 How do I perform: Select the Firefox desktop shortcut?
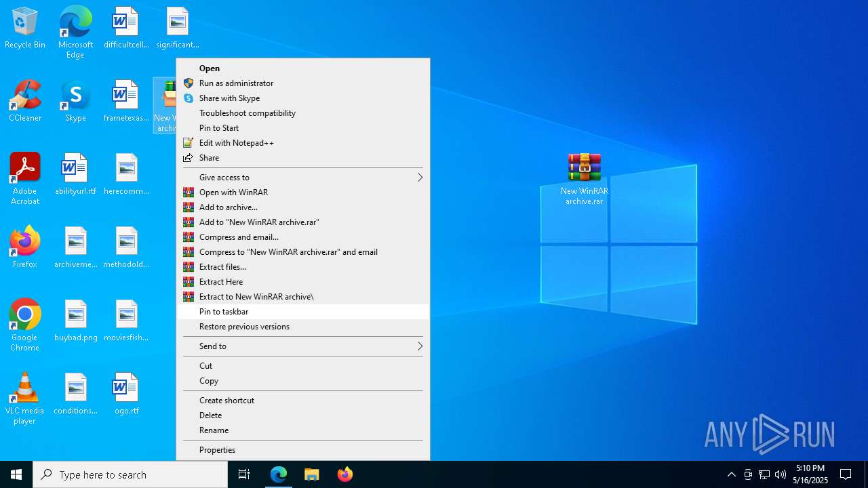[25, 248]
